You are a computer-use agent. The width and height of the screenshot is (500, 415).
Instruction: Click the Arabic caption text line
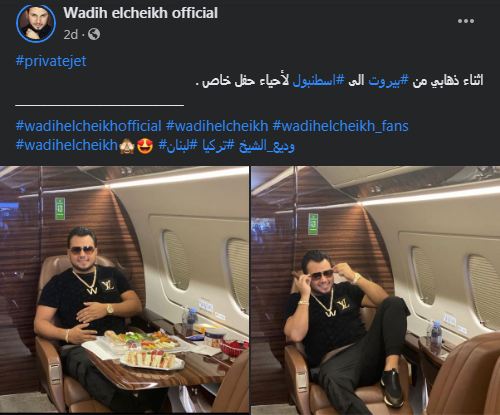click(x=339, y=81)
